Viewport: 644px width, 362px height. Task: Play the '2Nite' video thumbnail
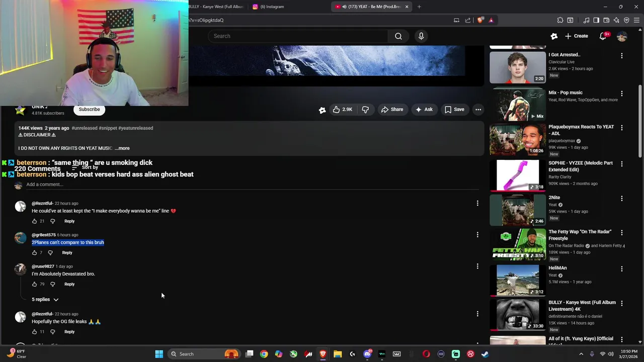518,210
